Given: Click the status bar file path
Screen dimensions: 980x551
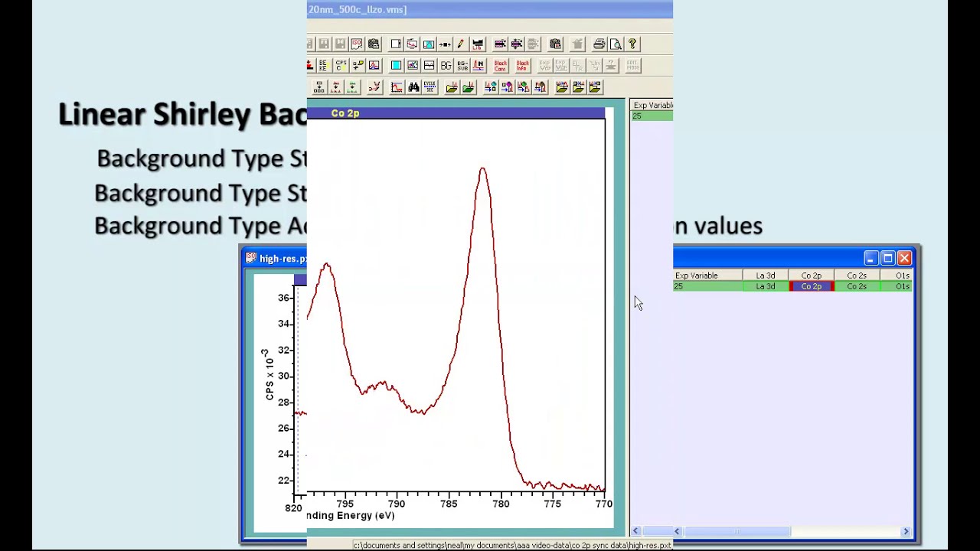Looking at the screenshot, I should coord(511,546).
